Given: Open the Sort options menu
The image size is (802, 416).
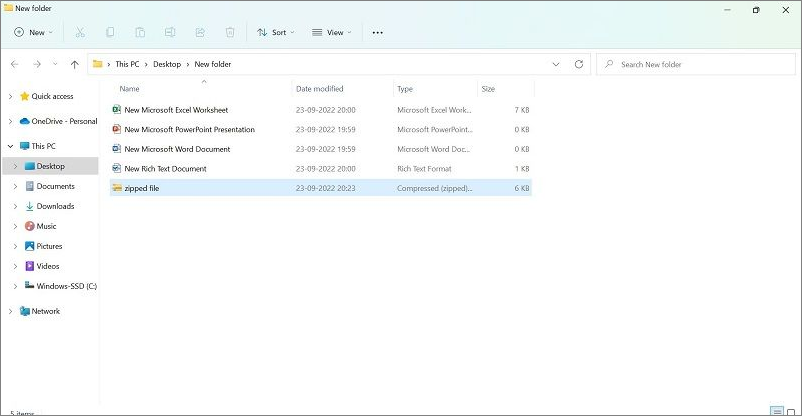Looking at the screenshot, I should 276,32.
